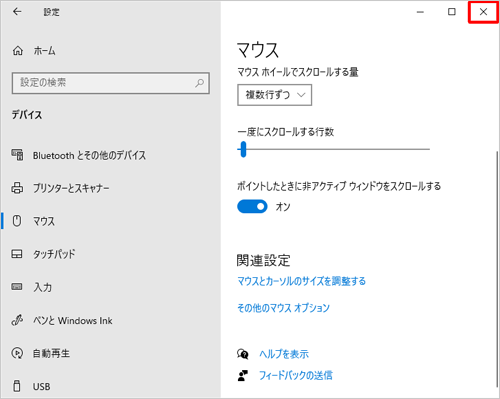Click the Bluetooth devices icon
The image size is (500, 399).
pyautogui.click(x=17, y=155)
